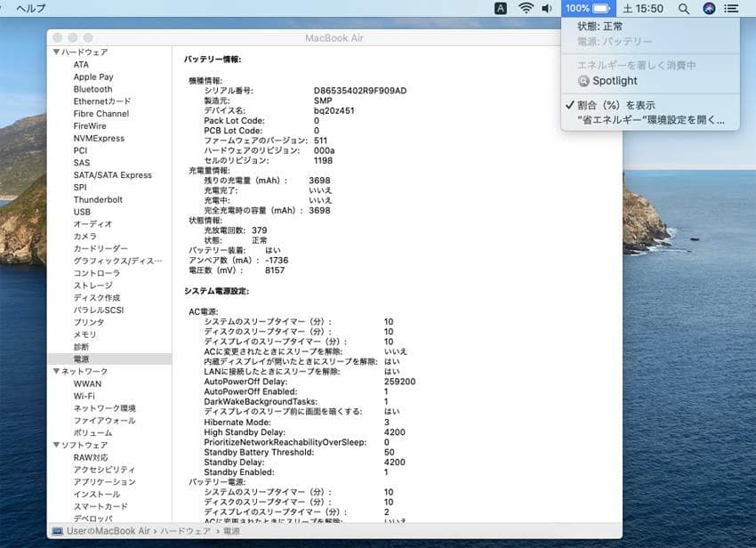This screenshot has width=756, height=548.
Task: Select メモリ in the sidebar
Action: [84, 334]
